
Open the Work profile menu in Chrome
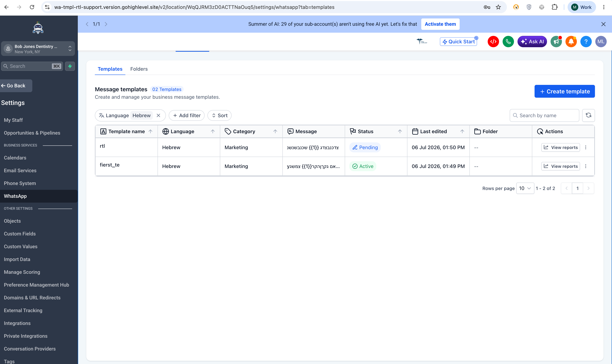(582, 7)
